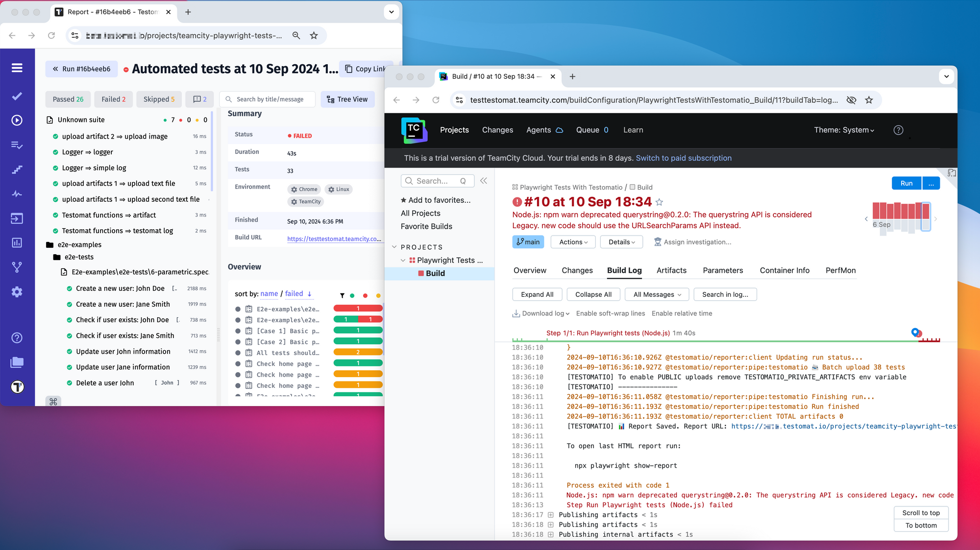This screenshot has height=550, width=980.
Task: Open the Analytics chart icon in Testomat sidebar
Action: coord(17,243)
